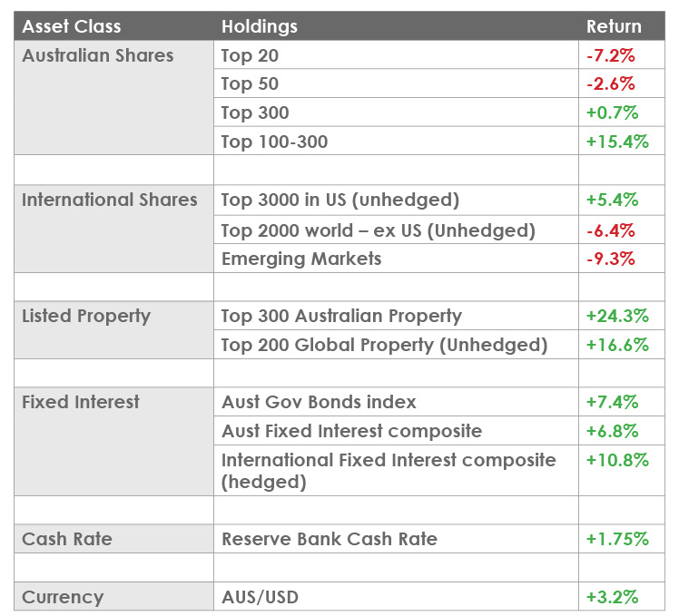Click Aust Gov Bonds index

coord(320,401)
